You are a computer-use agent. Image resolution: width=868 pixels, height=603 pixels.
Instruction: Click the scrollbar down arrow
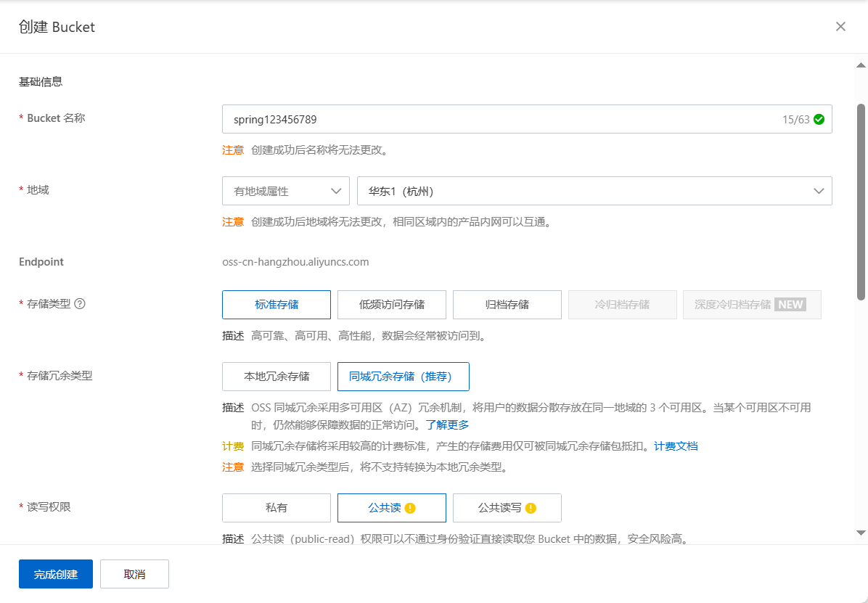[861, 533]
